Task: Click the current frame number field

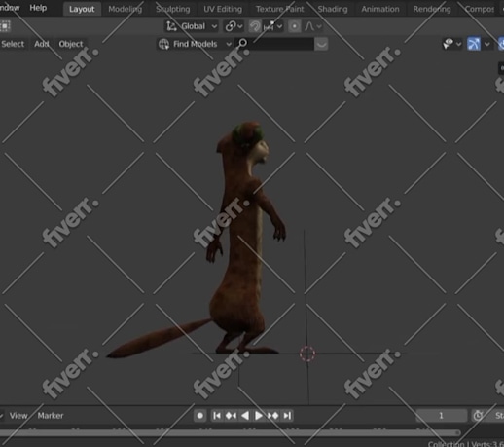Action: point(441,416)
